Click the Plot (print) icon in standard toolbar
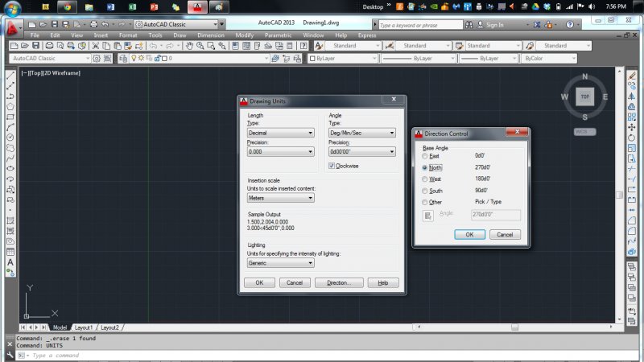 [49, 46]
